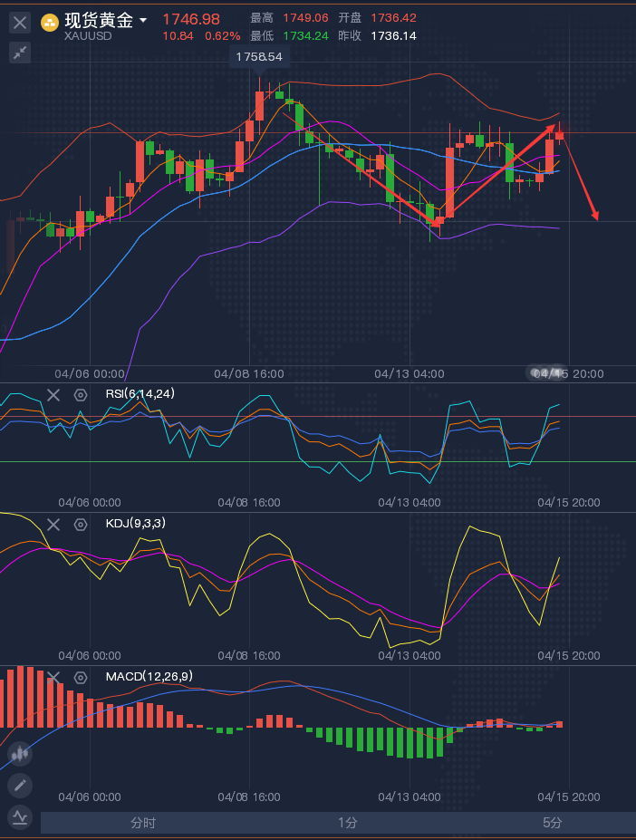The width and height of the screenshot is (636, 840).
Task: Close the chart with the top-left X
Action: (20, 23)
